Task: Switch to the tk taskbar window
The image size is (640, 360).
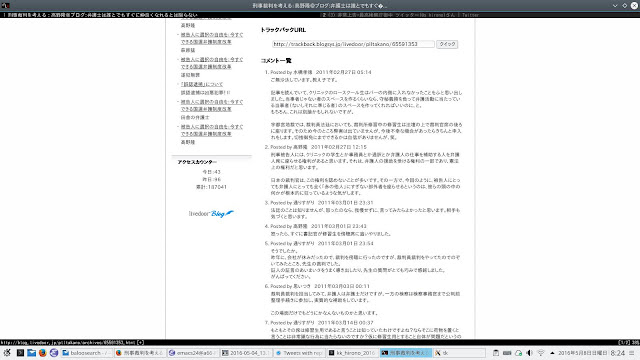Action: [459, 353]
